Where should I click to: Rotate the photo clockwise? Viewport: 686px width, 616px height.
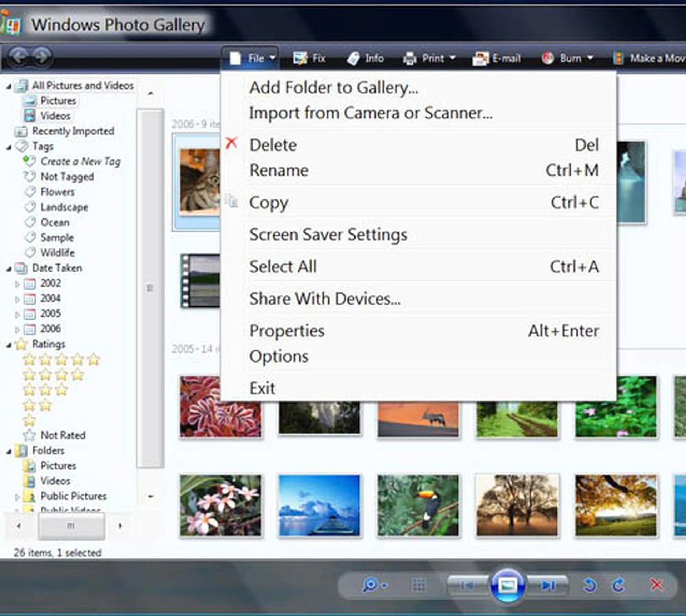point(618,585)
